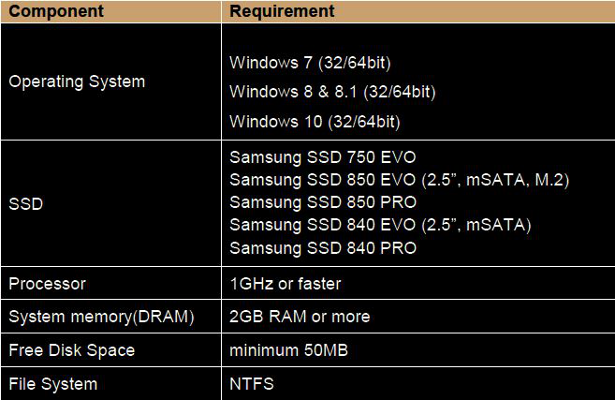The width and height of the screenshot is (615, 400).
Task: Click the Requirement column header
Action: pyautogui.click(x=282, y=12)
